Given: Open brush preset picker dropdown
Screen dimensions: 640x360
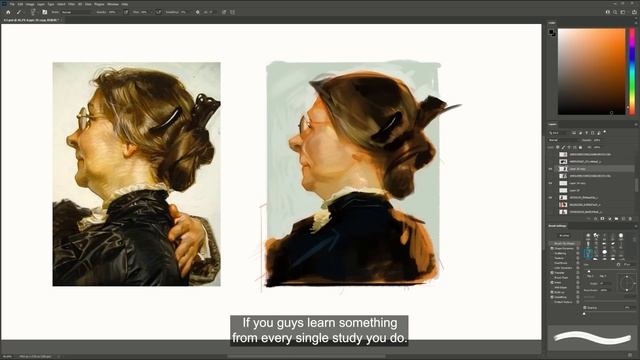Looking at the screenshot, I should 33,12.
